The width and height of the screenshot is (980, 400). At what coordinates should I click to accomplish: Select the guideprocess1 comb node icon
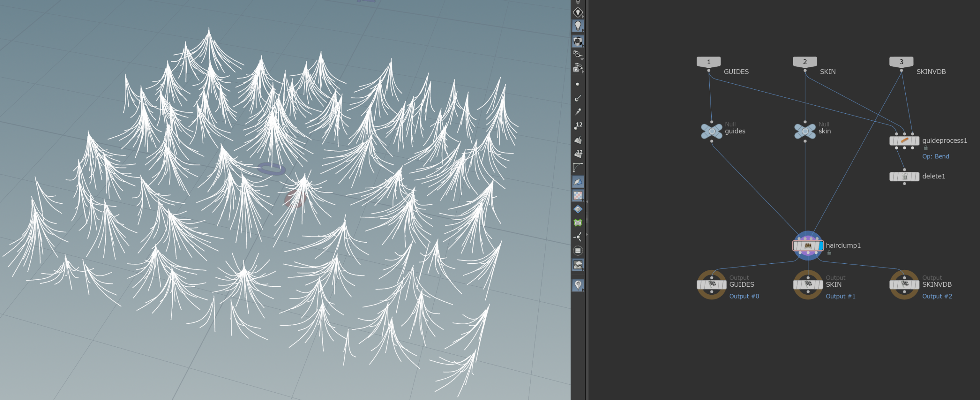pos(904,141)
